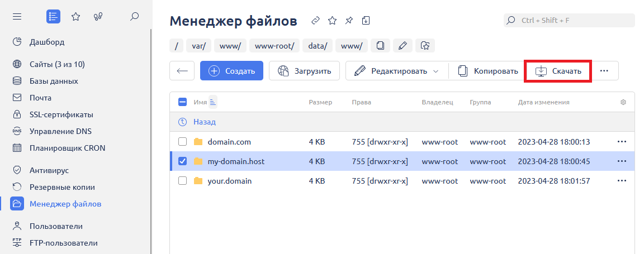Viewport: 644px width, 254px height.
Task: Copy the link icon next to the page title
Action: pyautogui.click(x=315, y=21)
